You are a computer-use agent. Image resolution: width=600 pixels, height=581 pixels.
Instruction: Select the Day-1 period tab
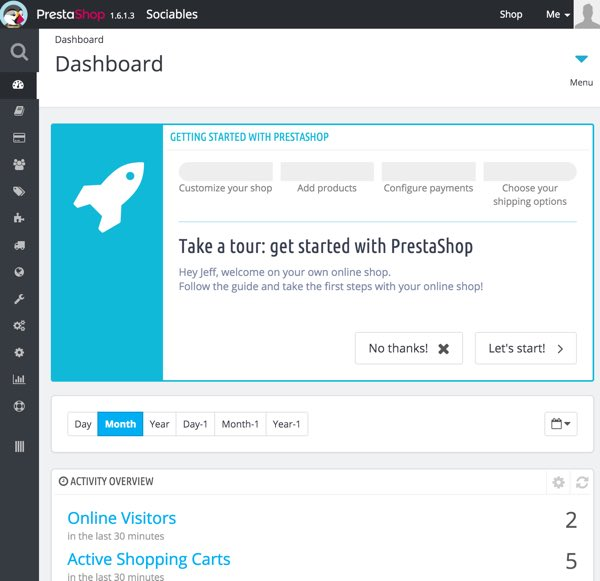[195, 424]
